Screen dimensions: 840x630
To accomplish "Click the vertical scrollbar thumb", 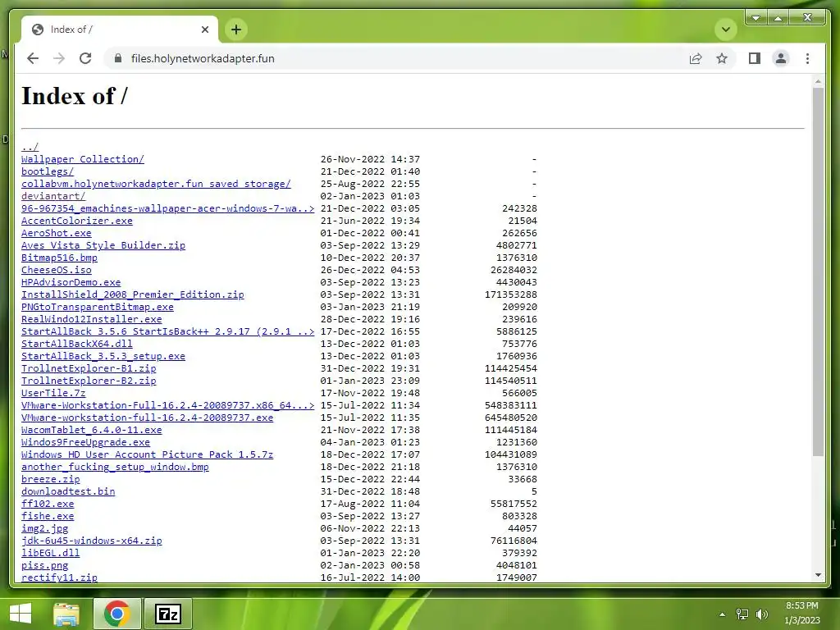I will click(x=818, y=272).
